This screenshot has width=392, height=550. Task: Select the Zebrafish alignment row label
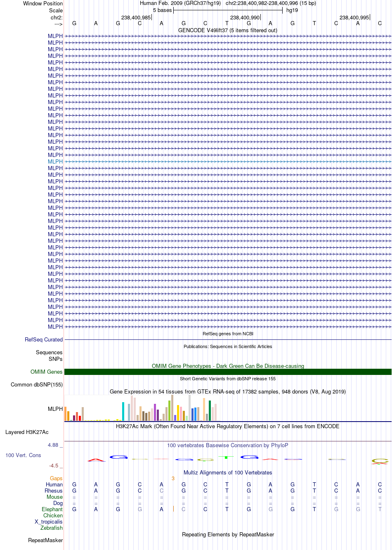52,528
